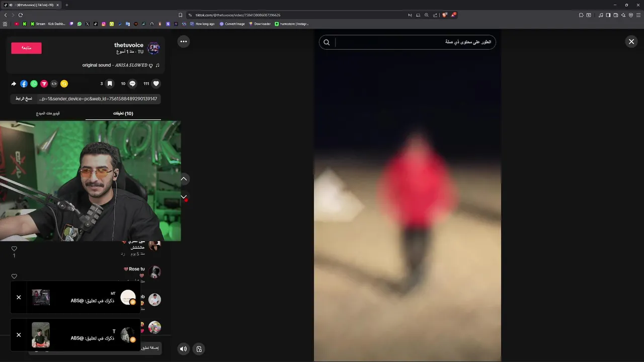This screenshot has width=644, height=362.
Task: Click the tiktok.com address bar URL
Action: (x=238, y=15)
